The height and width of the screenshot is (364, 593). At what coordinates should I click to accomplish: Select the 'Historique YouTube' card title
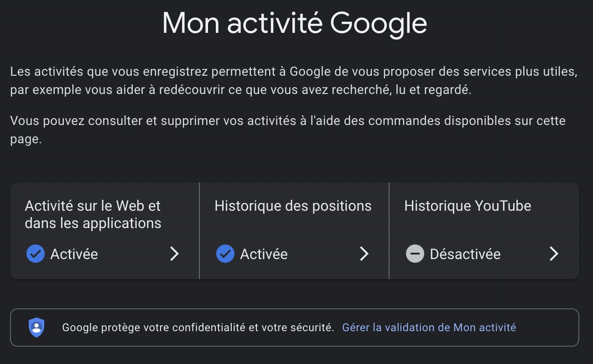coord(468,206)
